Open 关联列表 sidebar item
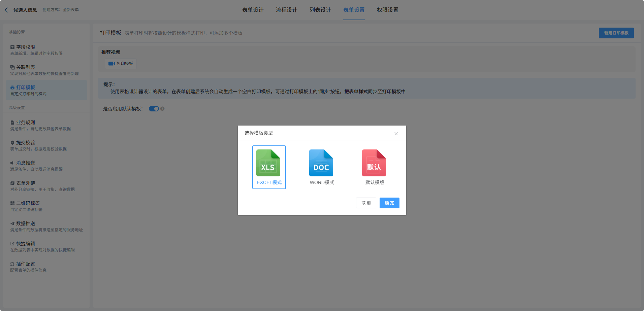The height and width of the screenshot is (311, 644). click(26, 67)
